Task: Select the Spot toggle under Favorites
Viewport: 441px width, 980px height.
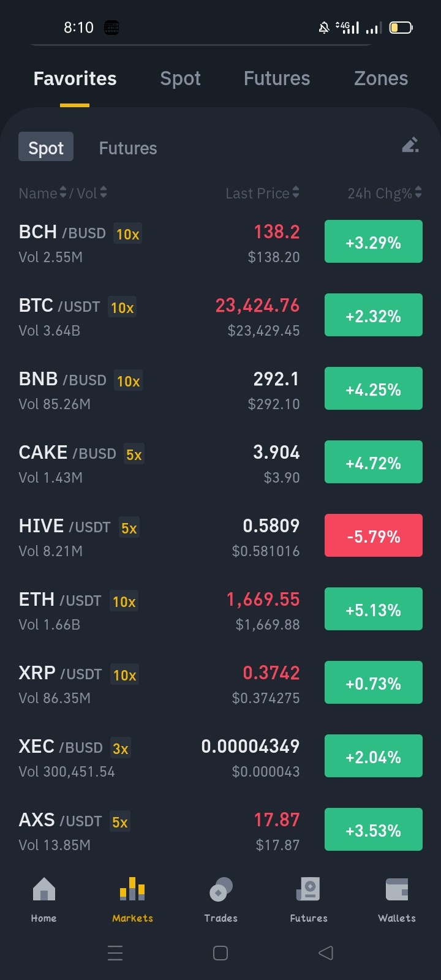Action: click(46, 147)
